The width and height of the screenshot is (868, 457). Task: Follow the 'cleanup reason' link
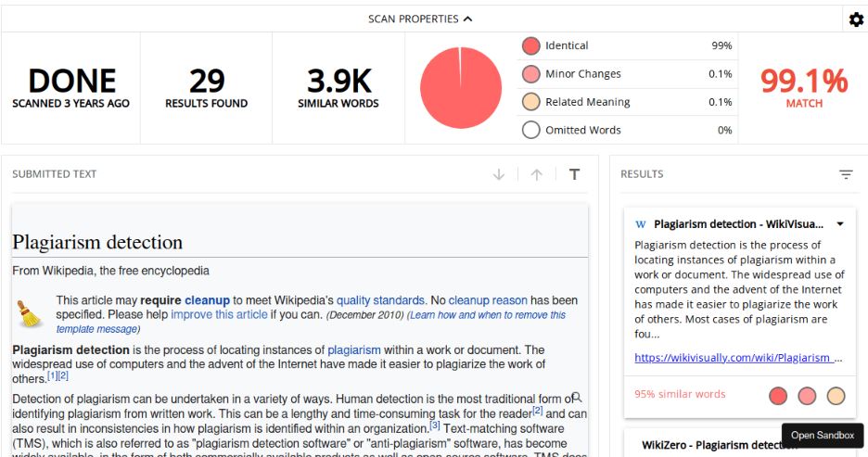click(x=488, y=300)
